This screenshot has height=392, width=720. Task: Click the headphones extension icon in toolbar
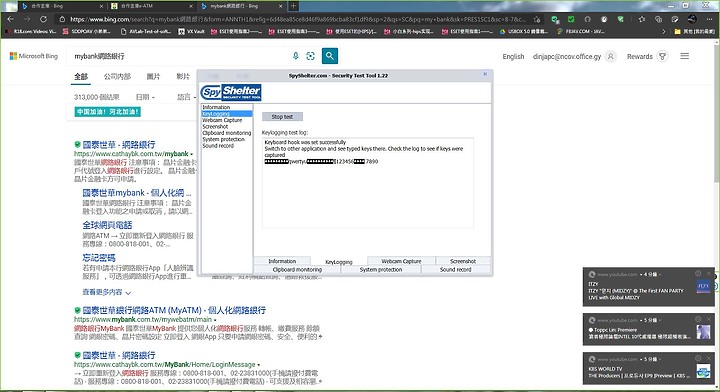click(x=587, y=19)
